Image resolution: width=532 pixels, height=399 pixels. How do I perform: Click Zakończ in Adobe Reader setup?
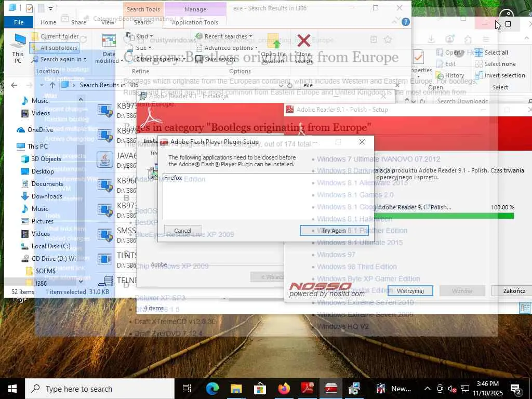pos(514,291)
